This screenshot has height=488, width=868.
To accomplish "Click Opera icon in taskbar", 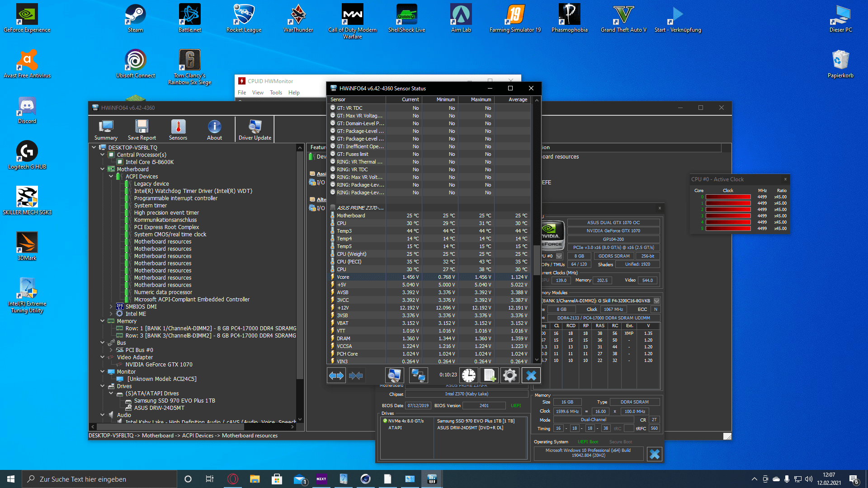I will 233,479.
